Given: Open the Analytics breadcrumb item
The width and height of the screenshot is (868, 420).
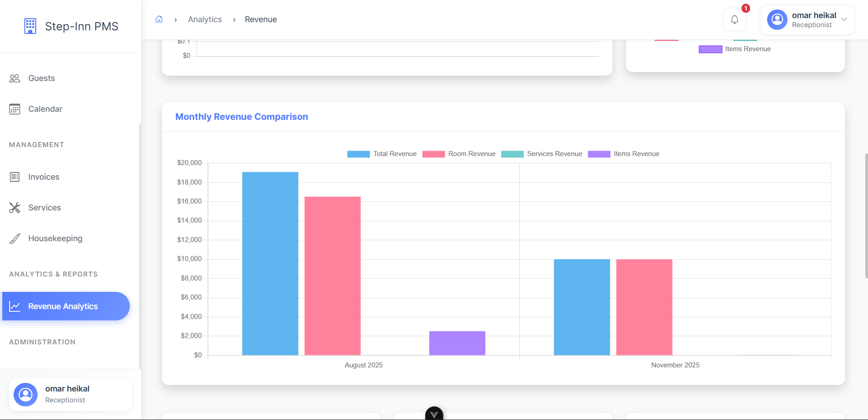Looking at the screenshot, I should (x=204, y=19).
